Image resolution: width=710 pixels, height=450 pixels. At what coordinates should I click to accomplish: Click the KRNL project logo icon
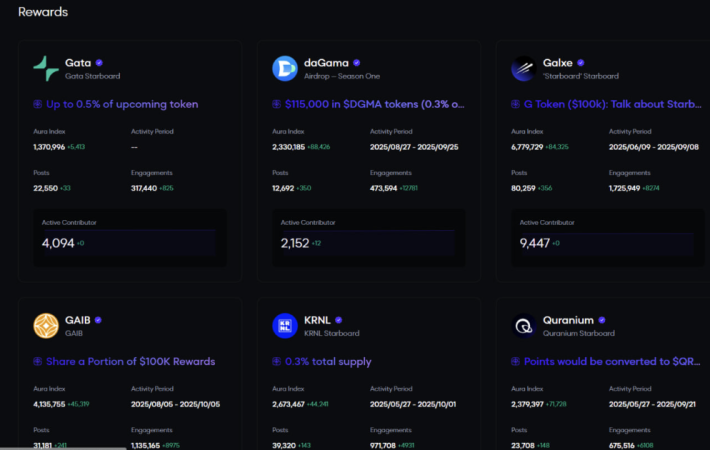(x=285, y=326)
